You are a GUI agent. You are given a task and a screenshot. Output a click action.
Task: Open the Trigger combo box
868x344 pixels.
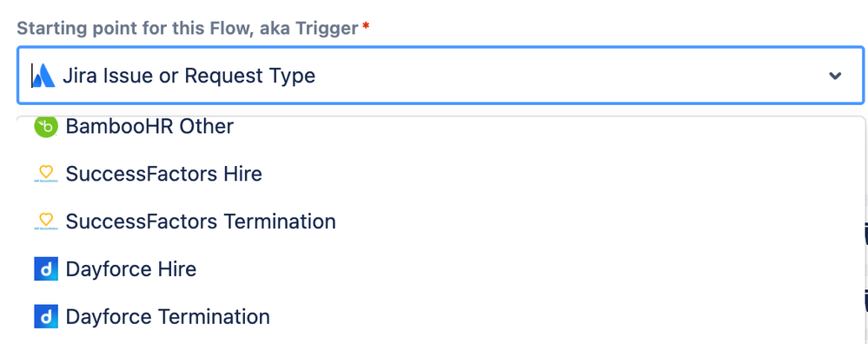(441, 76)
